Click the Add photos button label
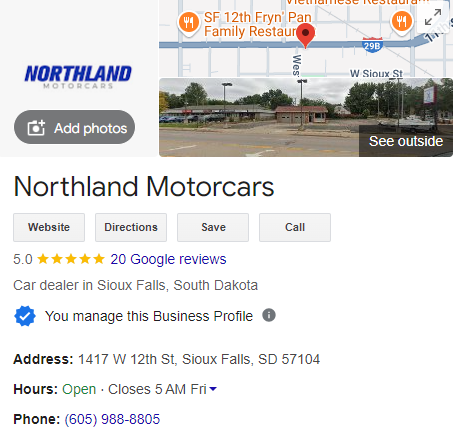The height and width of the screenshot is (432, 453). point(91,128)
